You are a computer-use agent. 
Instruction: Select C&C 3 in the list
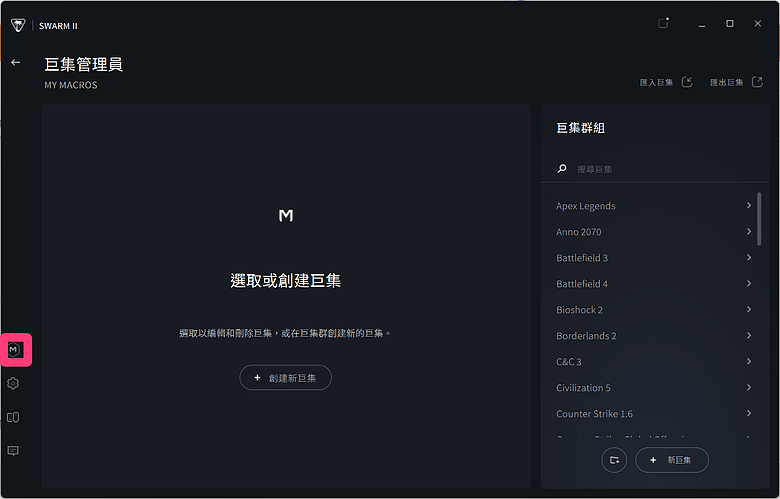click(569, 362)
